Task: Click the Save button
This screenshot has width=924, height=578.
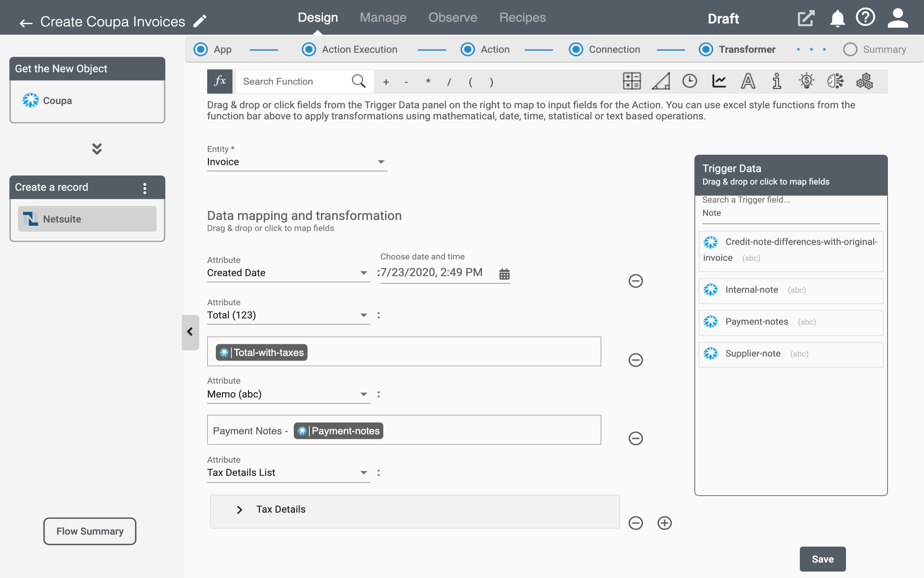Action: click(823, 559)
